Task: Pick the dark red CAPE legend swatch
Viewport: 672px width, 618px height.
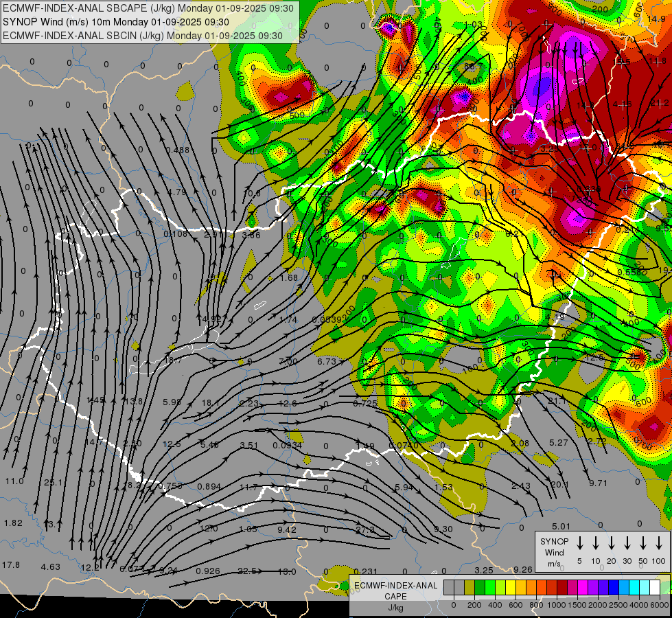Action: [x=562, y=587]
